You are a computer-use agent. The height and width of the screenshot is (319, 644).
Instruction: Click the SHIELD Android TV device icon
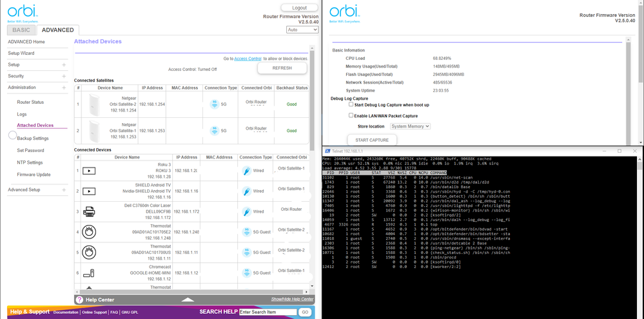tap(89, 191)
